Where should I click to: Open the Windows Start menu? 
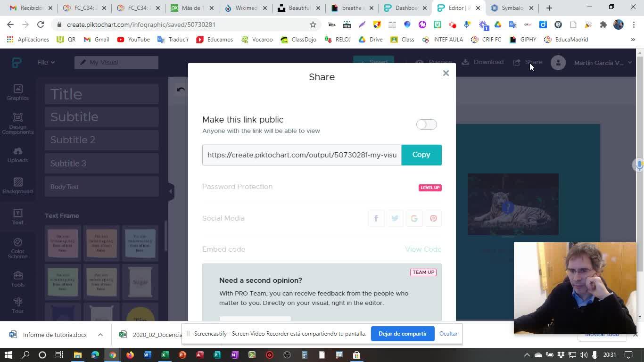(x=8, y=355)
